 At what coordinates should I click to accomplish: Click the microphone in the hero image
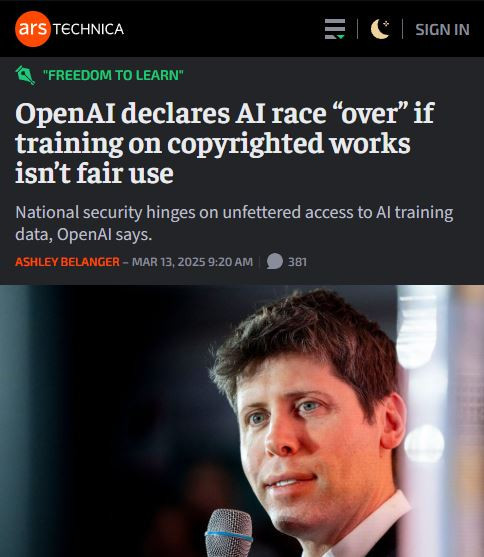pyautogui.click(x=229, y=532)
